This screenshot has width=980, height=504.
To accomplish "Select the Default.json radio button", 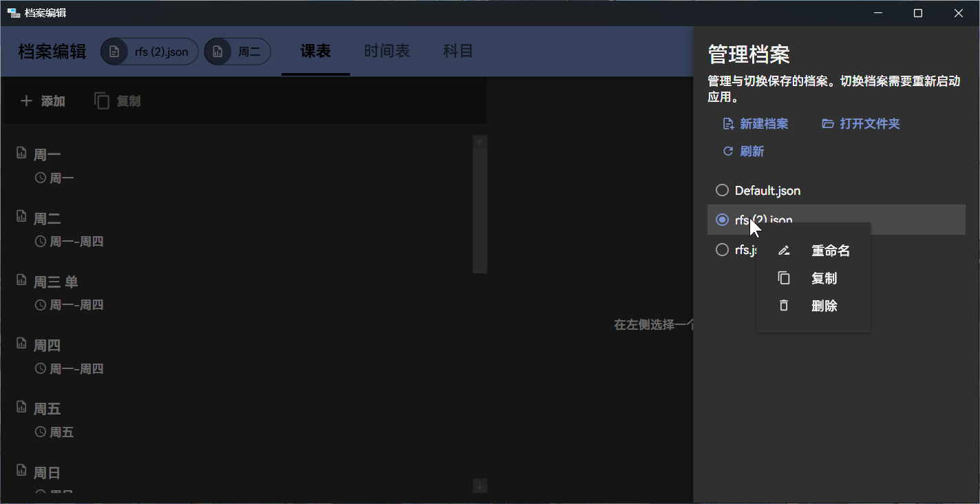I will (722, 190).
